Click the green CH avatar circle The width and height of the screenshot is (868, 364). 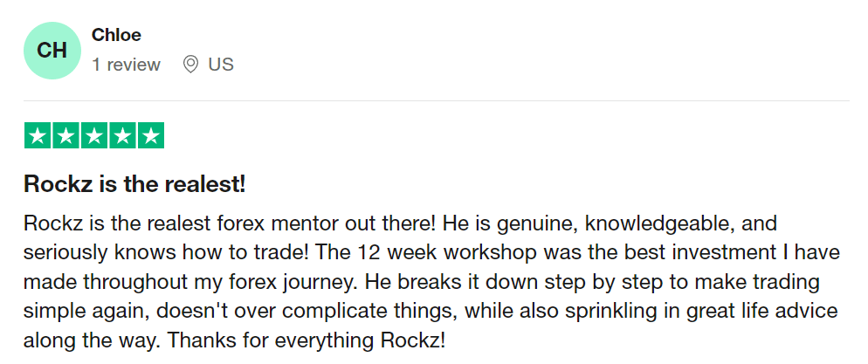coord(52,51)
